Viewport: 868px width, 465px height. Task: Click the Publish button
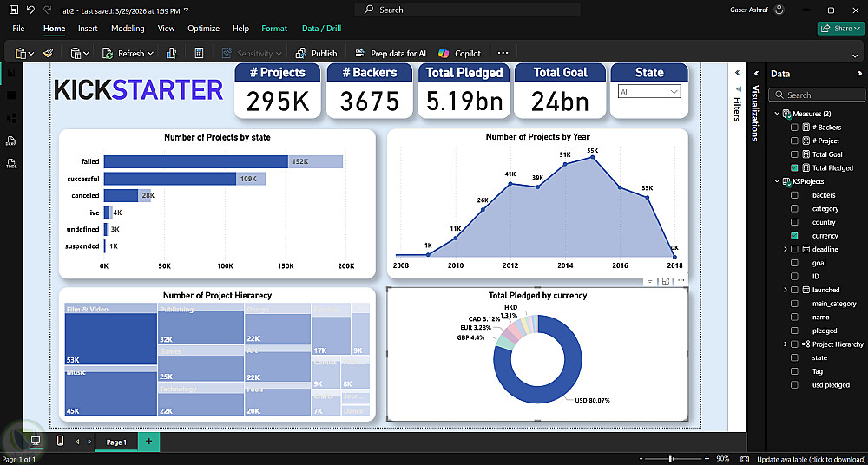coord(316,53)
